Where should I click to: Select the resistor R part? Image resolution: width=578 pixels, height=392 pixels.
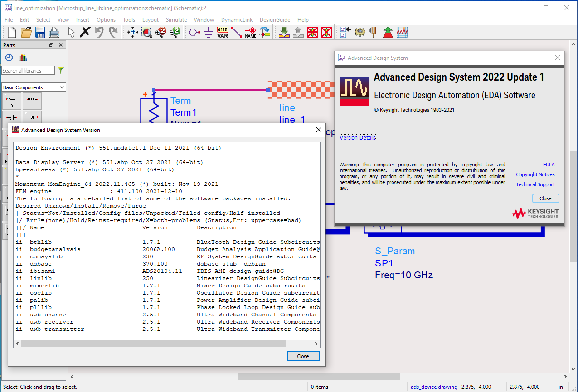pyautogui.click(x=12, y=101)
